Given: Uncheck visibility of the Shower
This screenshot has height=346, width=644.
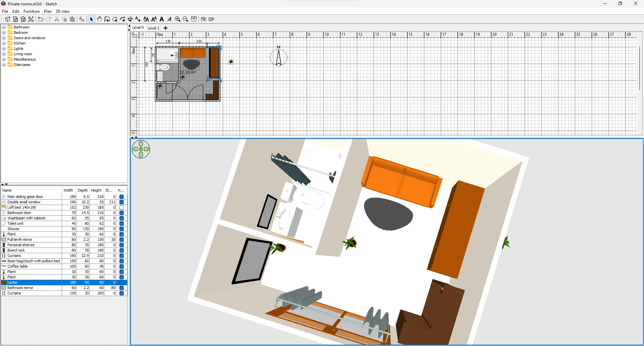Looking at the screenshot, I should (121, 229).
